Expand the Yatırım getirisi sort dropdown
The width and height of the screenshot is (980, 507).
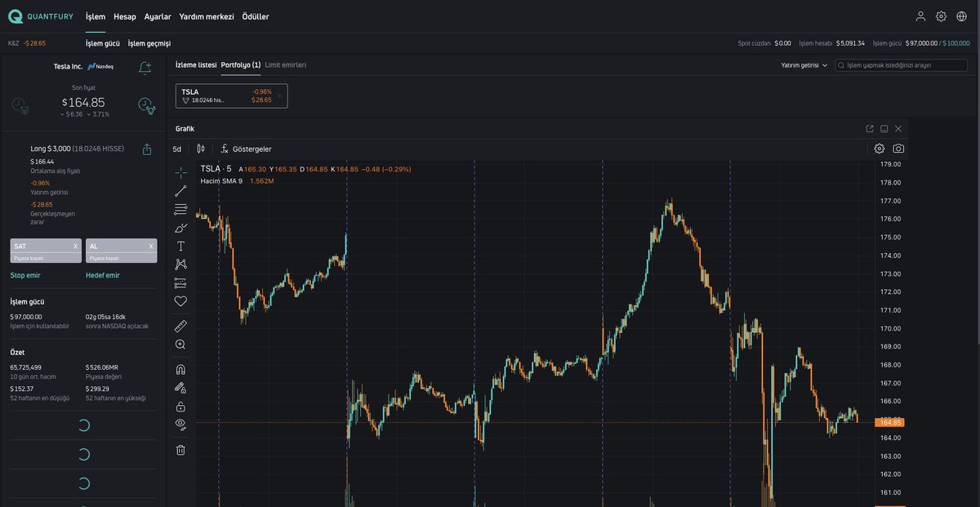click(x=804, y=65)
